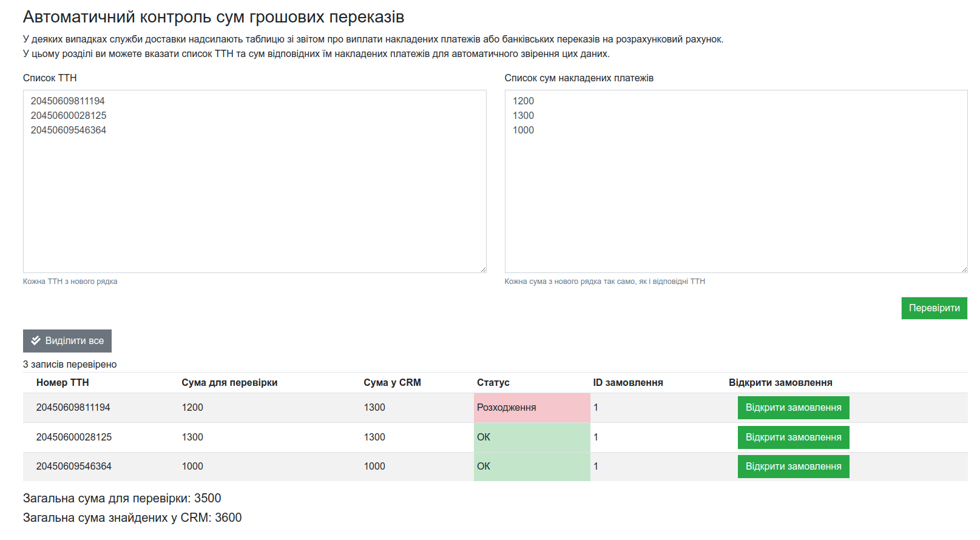Click the ID замовлення column header
The height and width of the screenshot is (540, 980).
pos(627,383)
